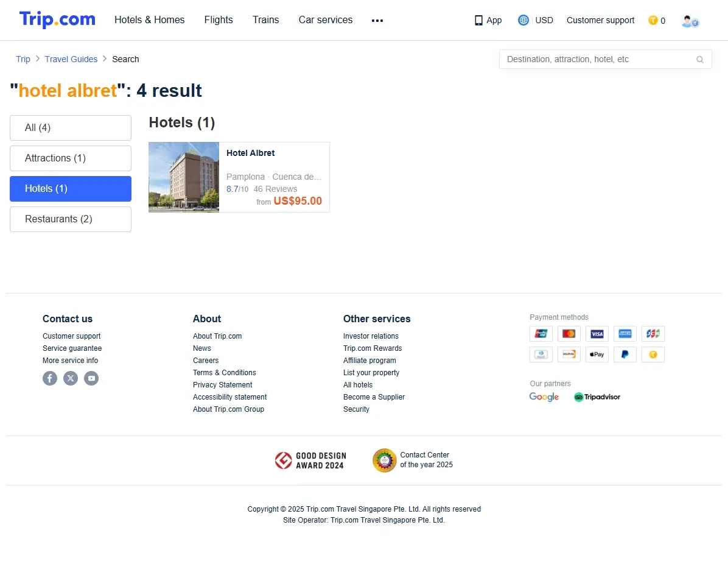The height and width of the screenshot is (561, 728).
Task: Open the Privacy Statement footer link
Action: pyautogui.click(x=222, y=385)
